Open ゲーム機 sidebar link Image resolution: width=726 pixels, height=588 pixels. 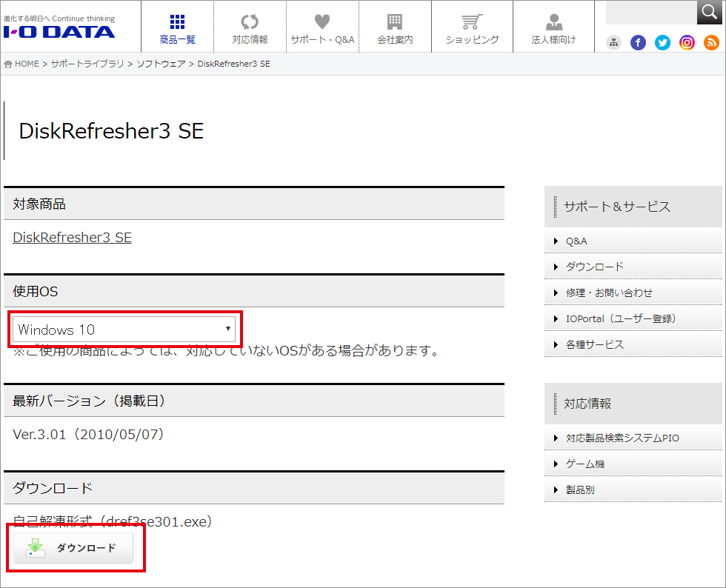[x=633, y=464]
